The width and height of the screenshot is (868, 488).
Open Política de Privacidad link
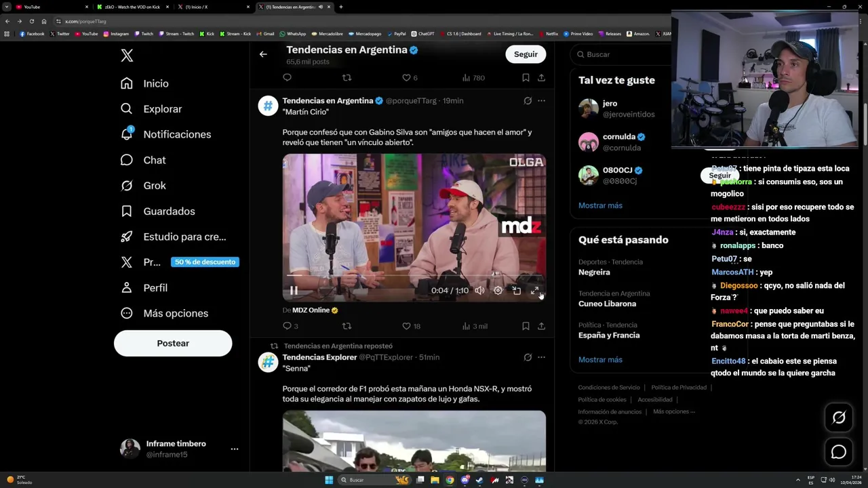click(679, 388)
